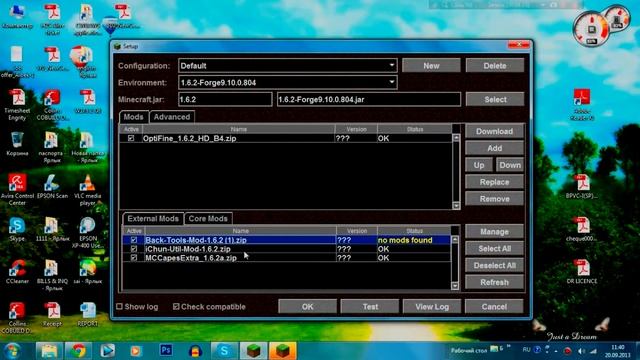
Task: Open the Receipt PDF on the desktop
Action: 52,314
